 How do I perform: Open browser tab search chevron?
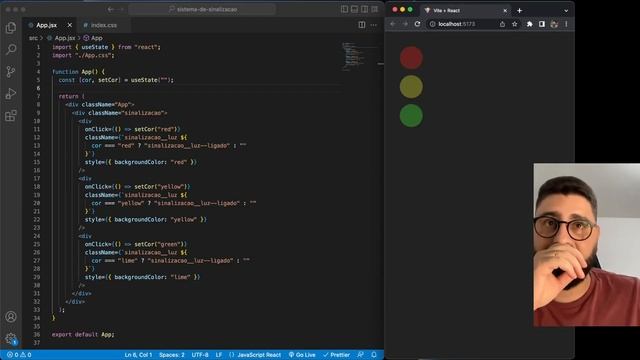coord(566,11)
